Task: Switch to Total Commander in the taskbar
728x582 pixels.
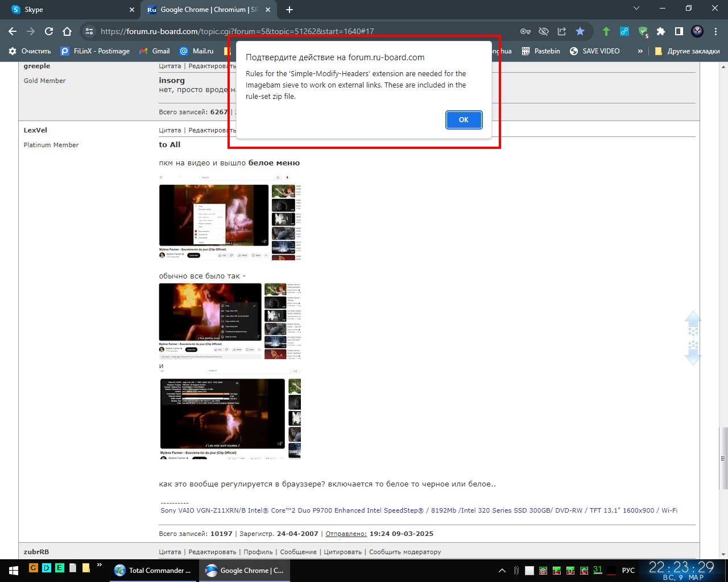Action: point(154,570)
